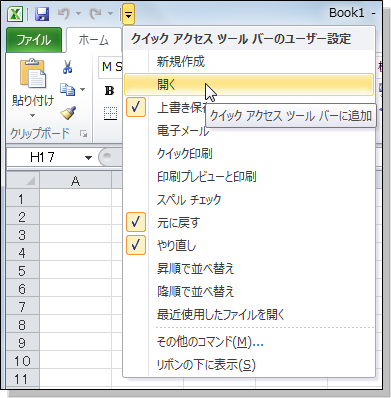Enable 印刷プレビューと印刷 in the menu

point(249,177)
